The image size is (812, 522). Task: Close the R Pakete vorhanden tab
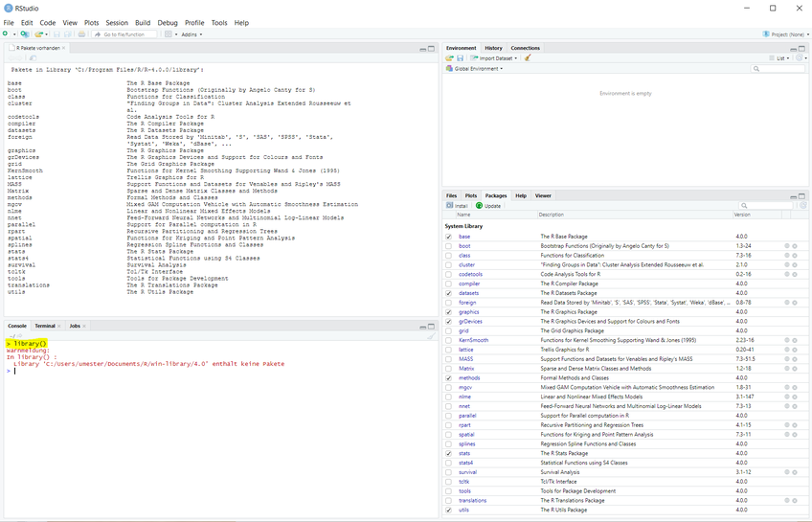tap(64, 48)
